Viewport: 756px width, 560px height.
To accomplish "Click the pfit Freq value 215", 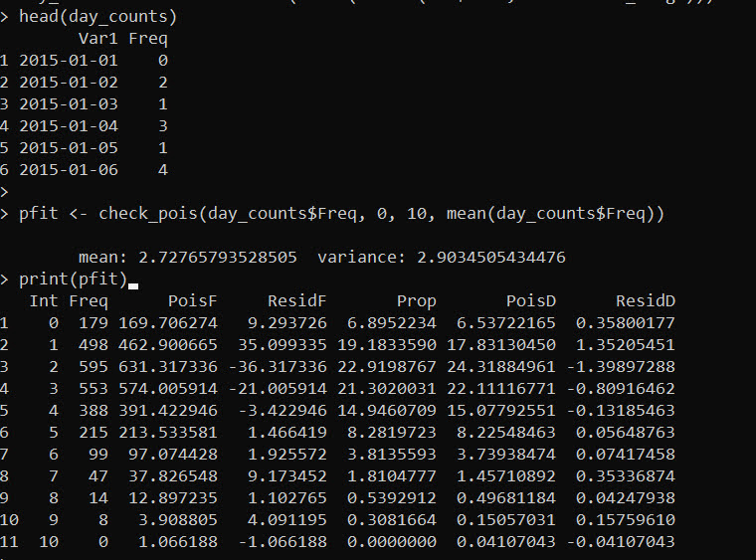I will 94,433.
